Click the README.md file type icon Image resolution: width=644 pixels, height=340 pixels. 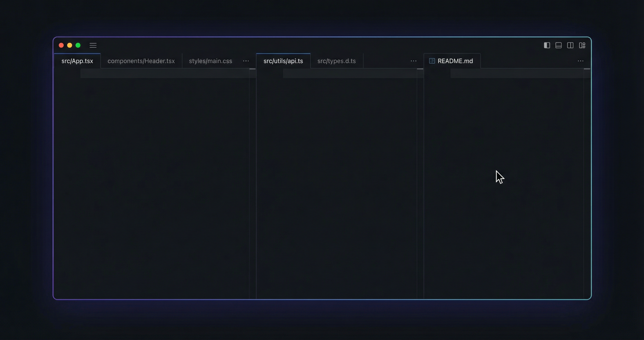432,61
